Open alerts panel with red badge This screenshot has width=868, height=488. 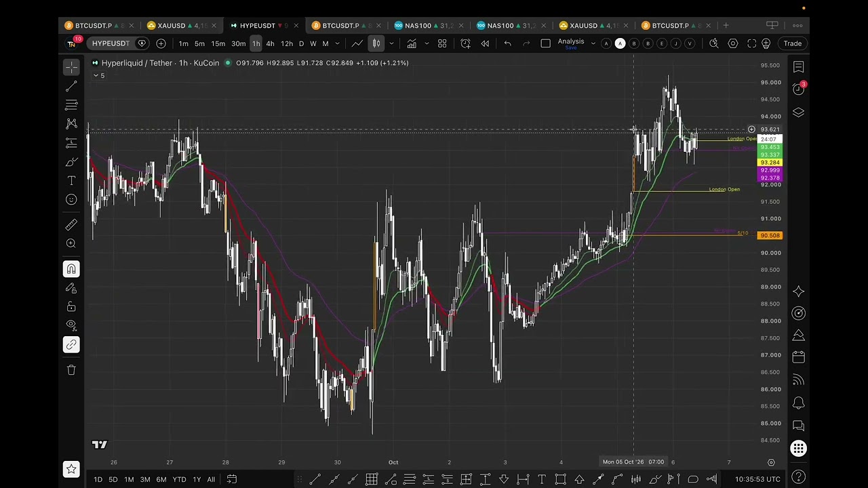click(798, 89)
